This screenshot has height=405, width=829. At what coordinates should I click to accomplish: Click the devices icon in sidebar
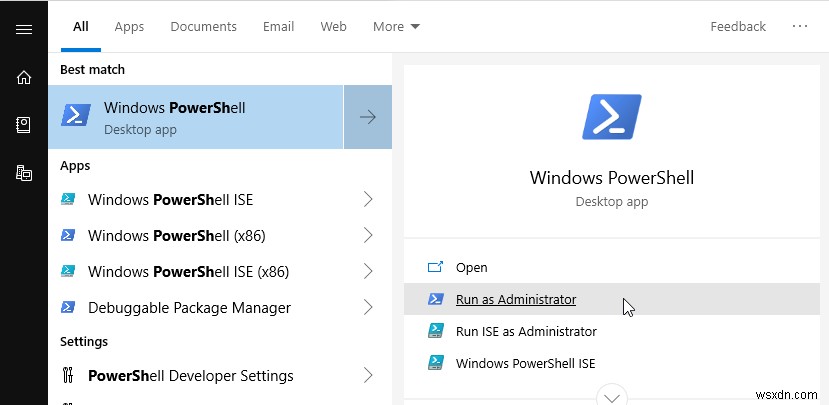(24, 173)
